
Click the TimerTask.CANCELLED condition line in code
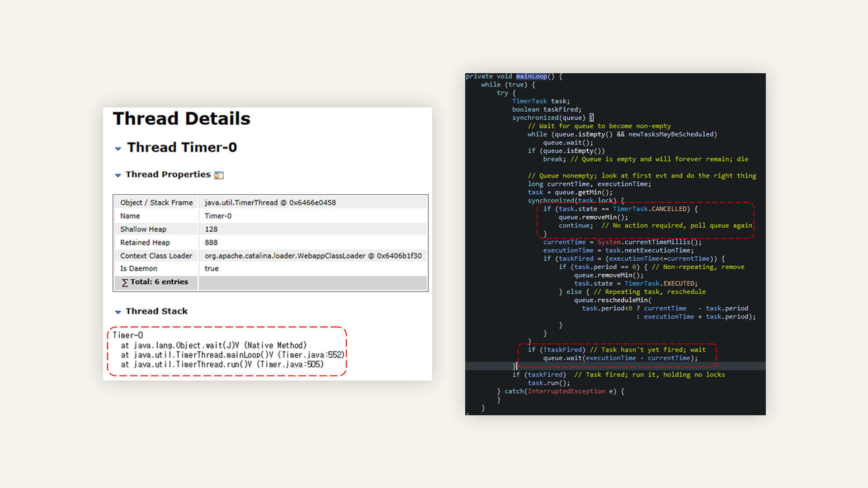tap(620, 209)
